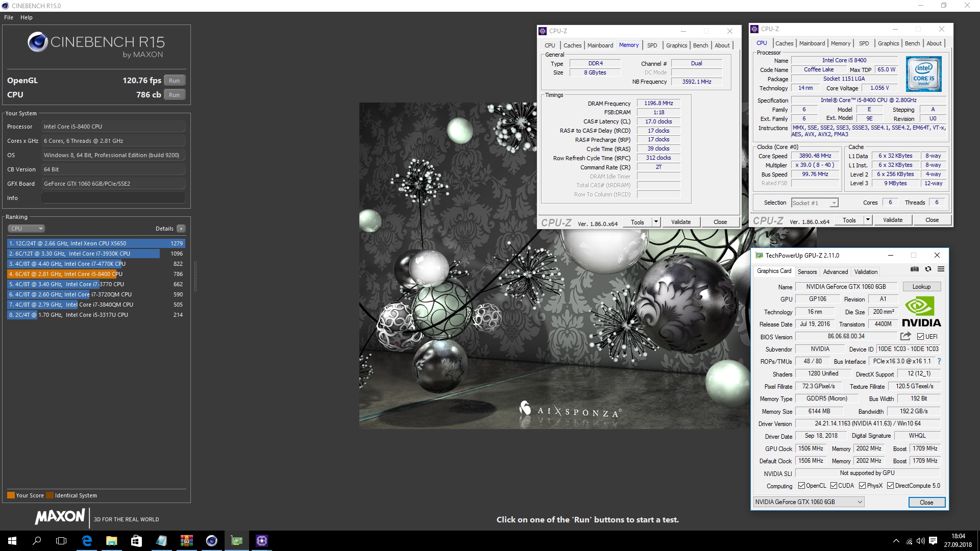This screenshot has height=551, width=980.
Task: Click the GPU-Z screenshot camera icon
Action: (915, 269)
